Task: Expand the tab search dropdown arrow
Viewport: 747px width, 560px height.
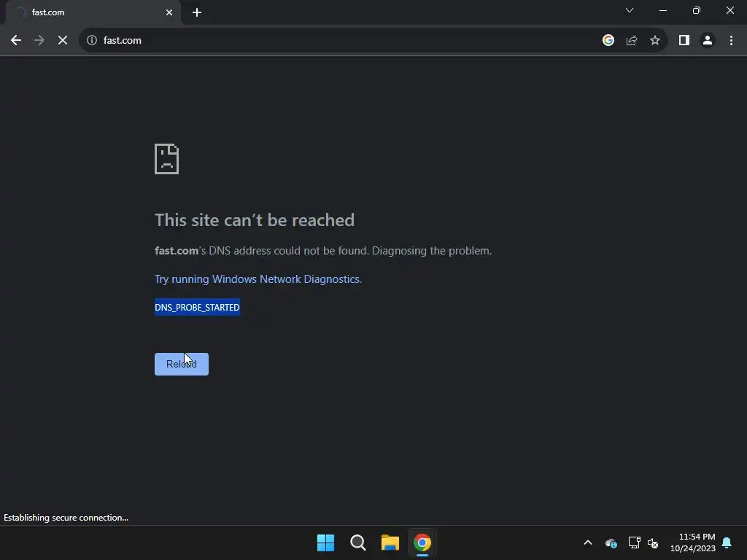Action: (x=630, y=10)
